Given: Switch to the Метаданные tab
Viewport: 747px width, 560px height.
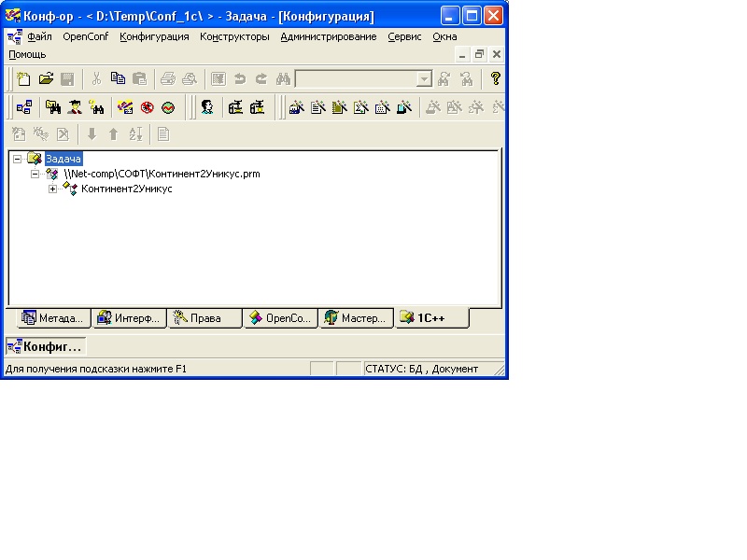Looking at the screenshot, I should point(55,318).
